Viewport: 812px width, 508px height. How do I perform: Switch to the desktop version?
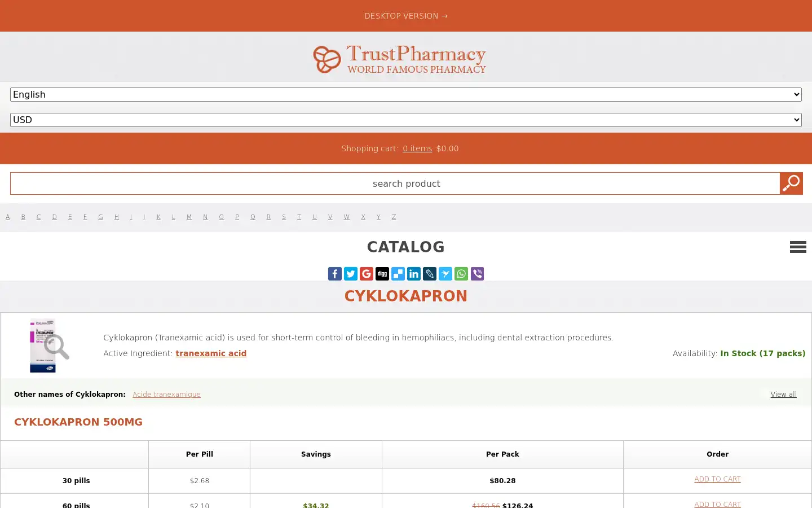[406, 16]
